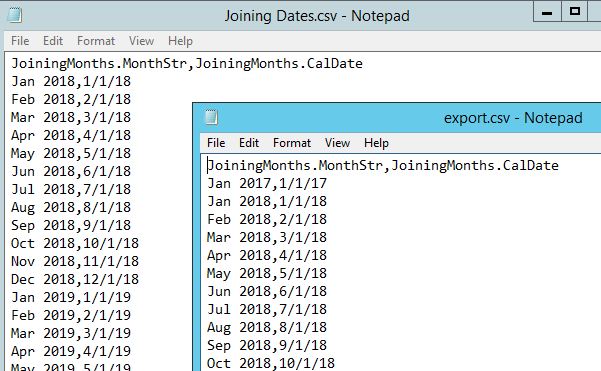This screenshot has height=371, width=601.
Task: Click line 'Jul 2018,7/1/18' in export.csv
Action: point(267,310)
